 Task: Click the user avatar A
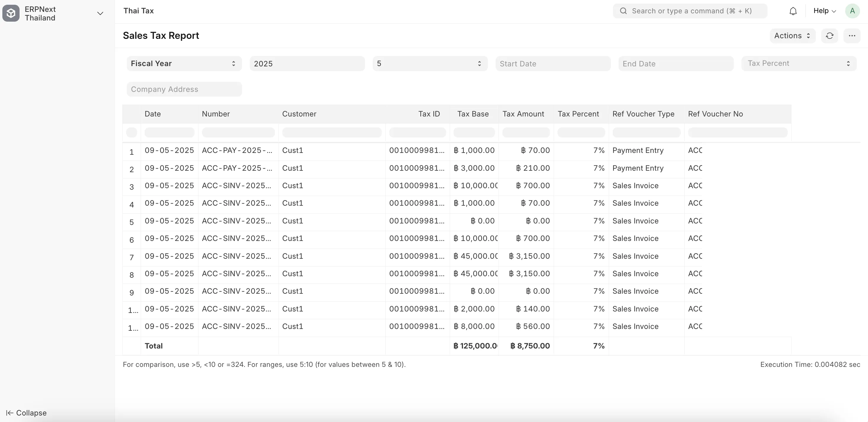coord(852,11)
